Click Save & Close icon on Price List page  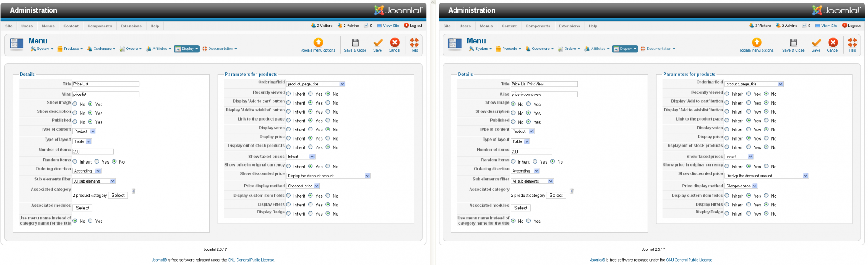(355, 43)
